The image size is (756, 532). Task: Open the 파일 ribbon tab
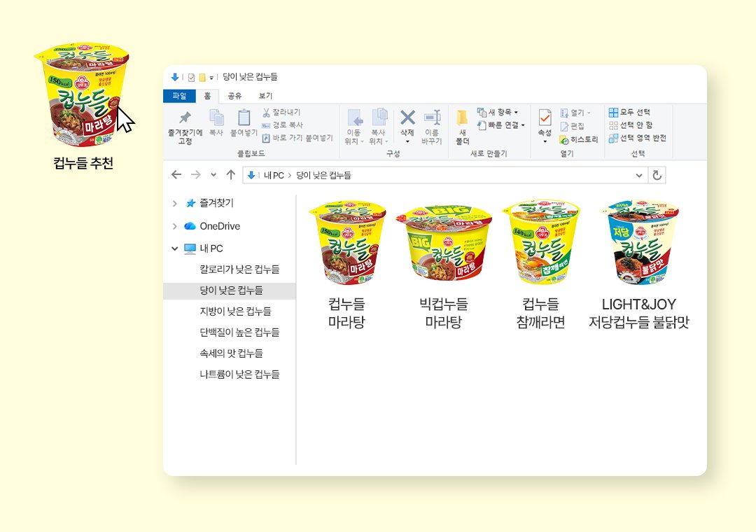coord(179,96)
